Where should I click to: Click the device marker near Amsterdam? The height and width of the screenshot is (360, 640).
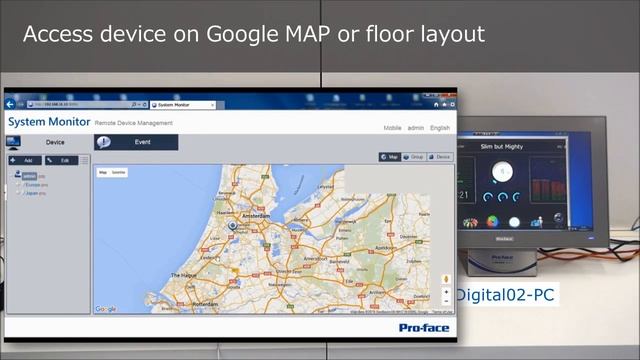point(233,226)
